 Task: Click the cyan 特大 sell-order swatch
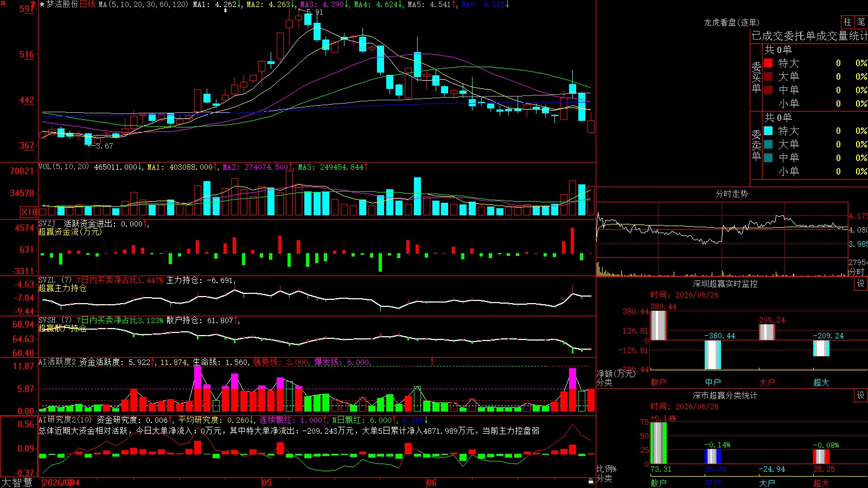[768, 131]
